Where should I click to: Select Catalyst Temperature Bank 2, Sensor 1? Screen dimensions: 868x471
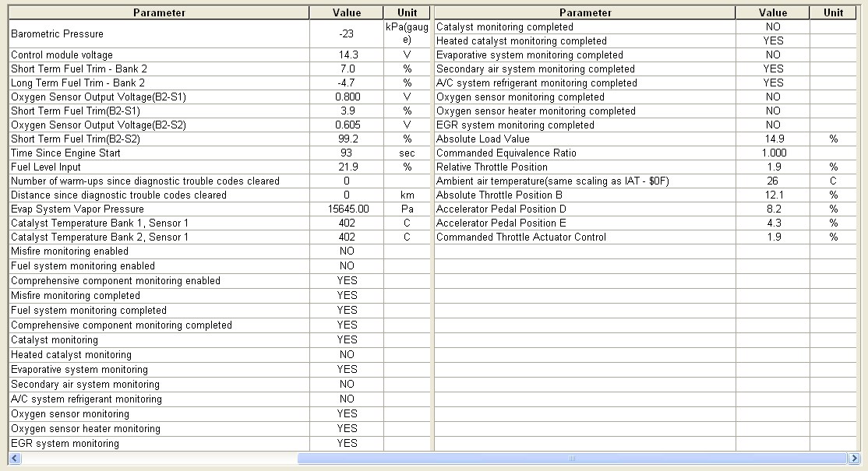tap(219, 237)
